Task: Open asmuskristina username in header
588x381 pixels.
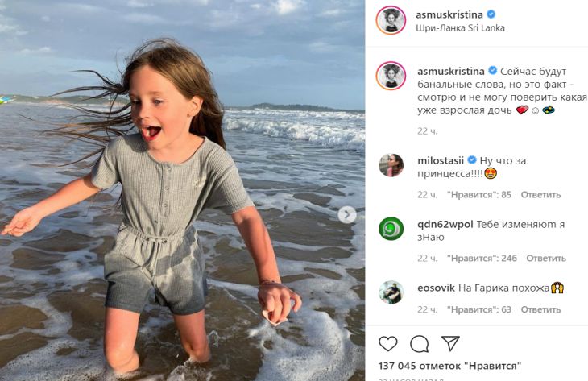Action: coord(449,14)
